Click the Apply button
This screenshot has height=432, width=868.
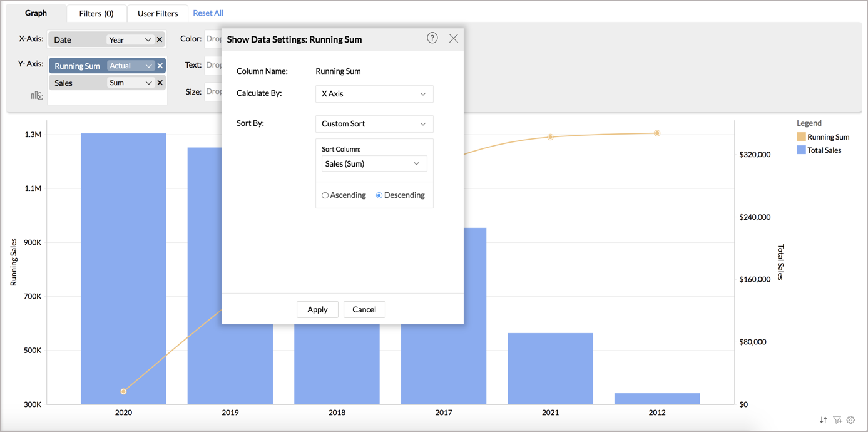[x=317, y=309]
